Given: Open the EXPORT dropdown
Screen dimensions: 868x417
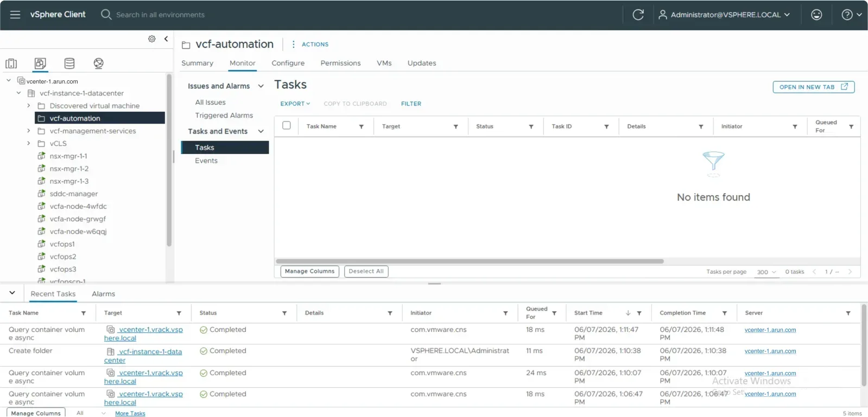Looking at the screenshot, I should coord(295,104).
